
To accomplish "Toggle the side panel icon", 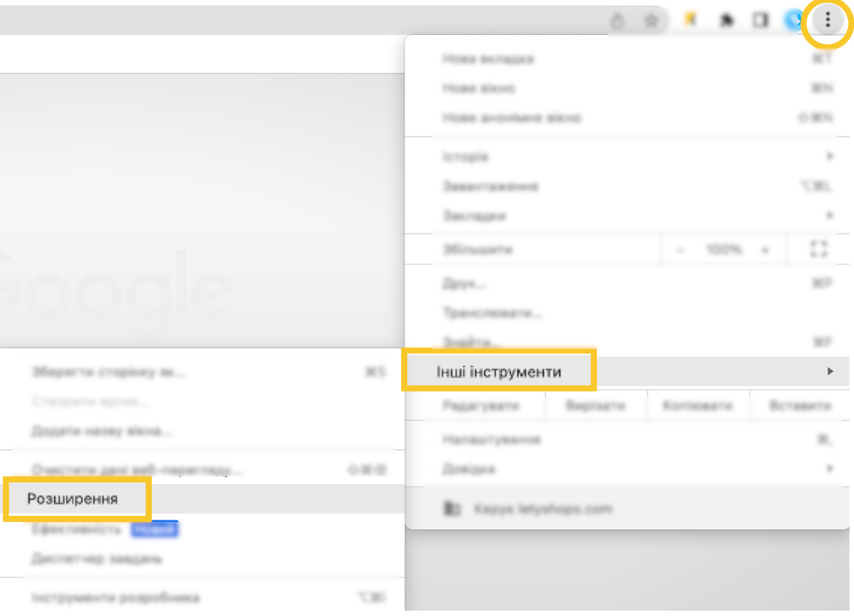I will coord(760,21).
